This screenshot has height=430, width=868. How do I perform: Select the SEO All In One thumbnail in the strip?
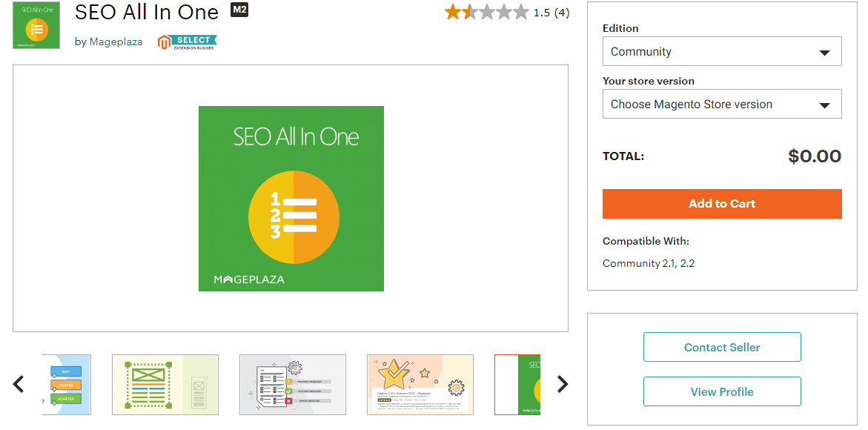517,385
